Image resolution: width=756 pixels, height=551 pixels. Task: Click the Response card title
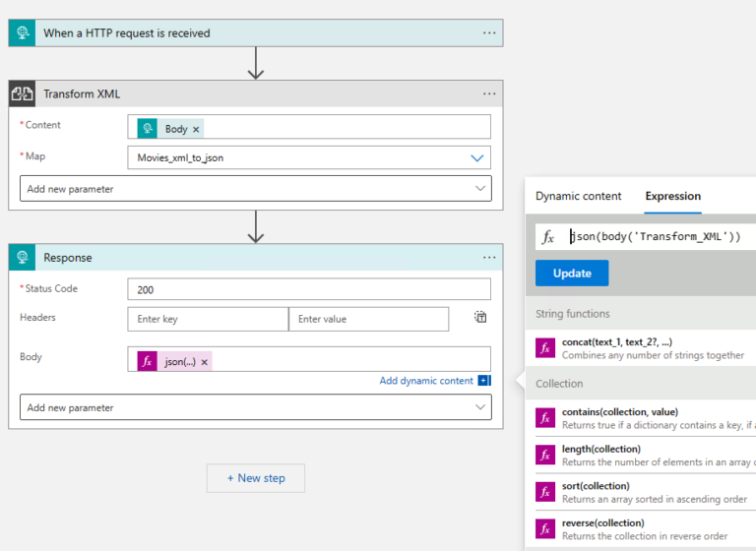point(68,258)
